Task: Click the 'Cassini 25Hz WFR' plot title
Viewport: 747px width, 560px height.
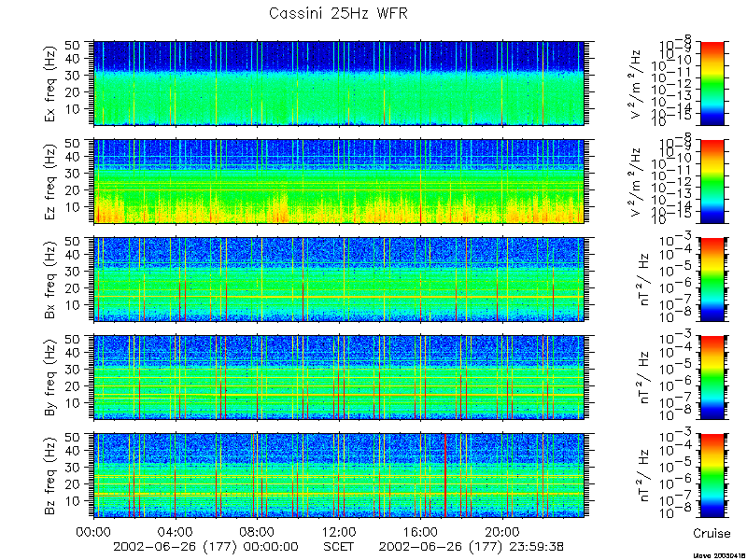Action: coord(338,13)
